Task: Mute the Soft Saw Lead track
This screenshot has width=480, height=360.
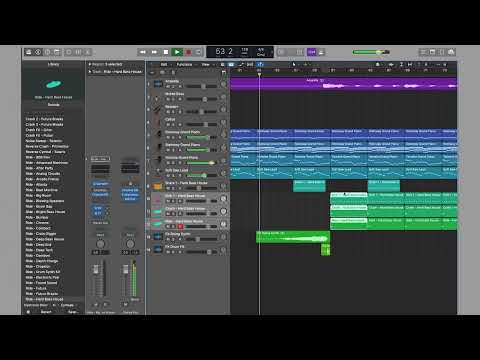Action: [168, 176]
